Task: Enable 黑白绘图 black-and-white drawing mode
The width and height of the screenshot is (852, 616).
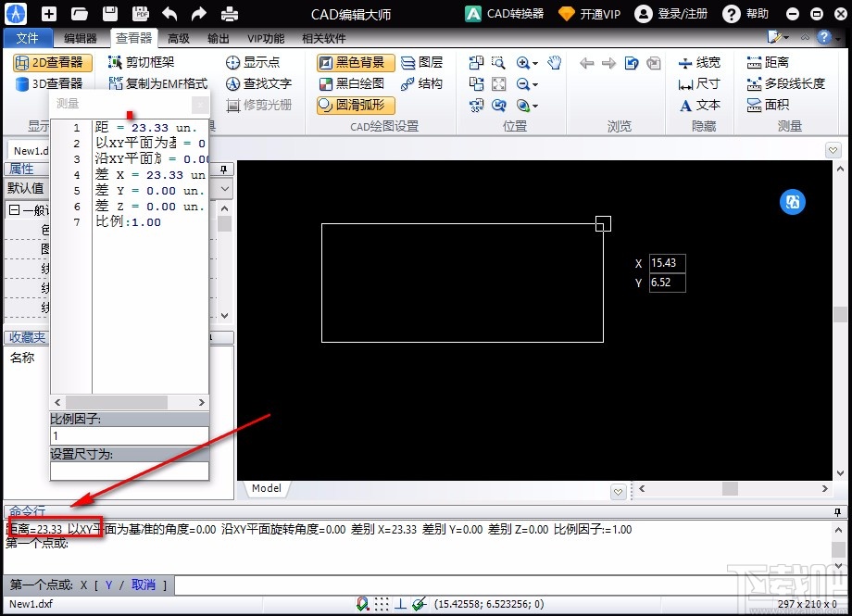Action: click(x=355, y=83)
